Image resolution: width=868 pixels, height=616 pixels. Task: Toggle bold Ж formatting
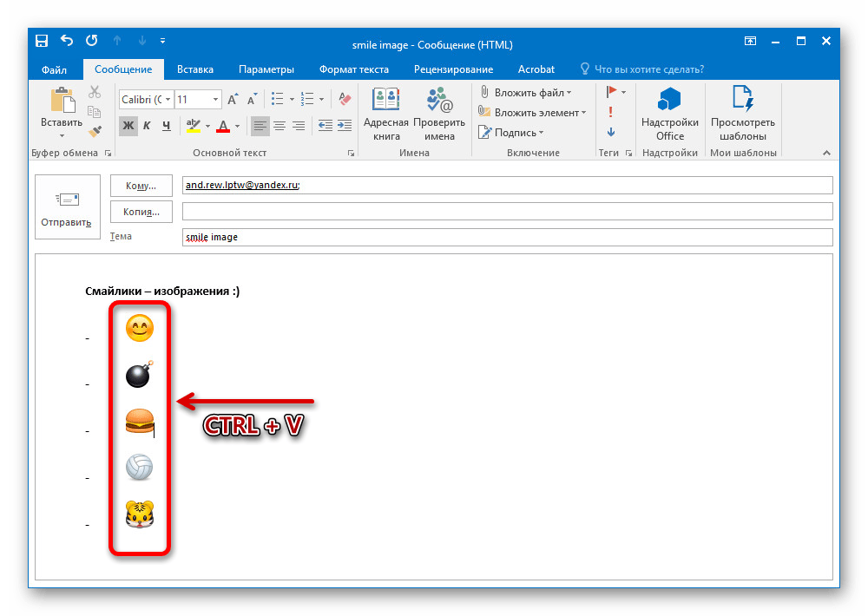coord(128,126)
